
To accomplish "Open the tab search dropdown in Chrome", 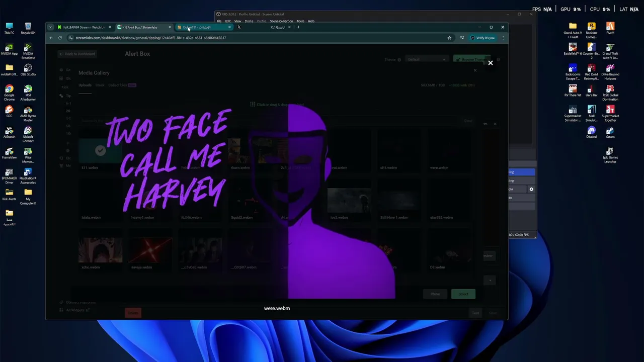I will point(50,27).
